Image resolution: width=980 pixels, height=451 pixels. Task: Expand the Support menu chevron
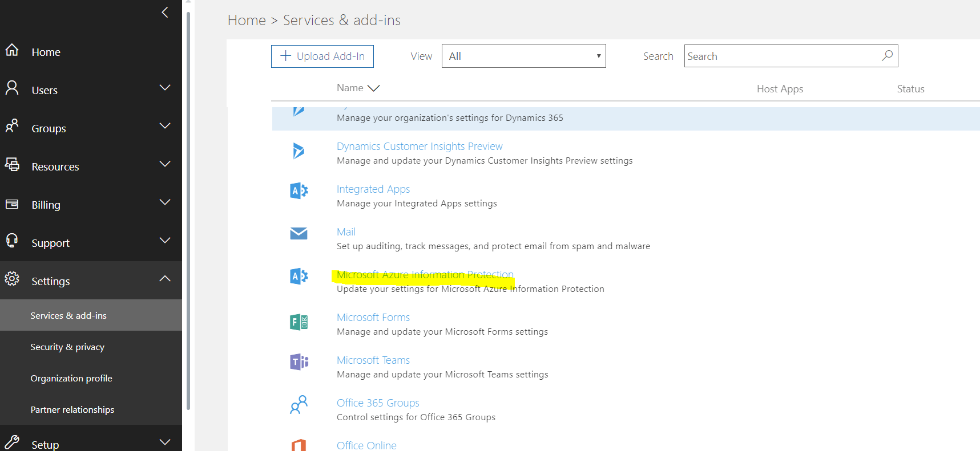[165, 241]
